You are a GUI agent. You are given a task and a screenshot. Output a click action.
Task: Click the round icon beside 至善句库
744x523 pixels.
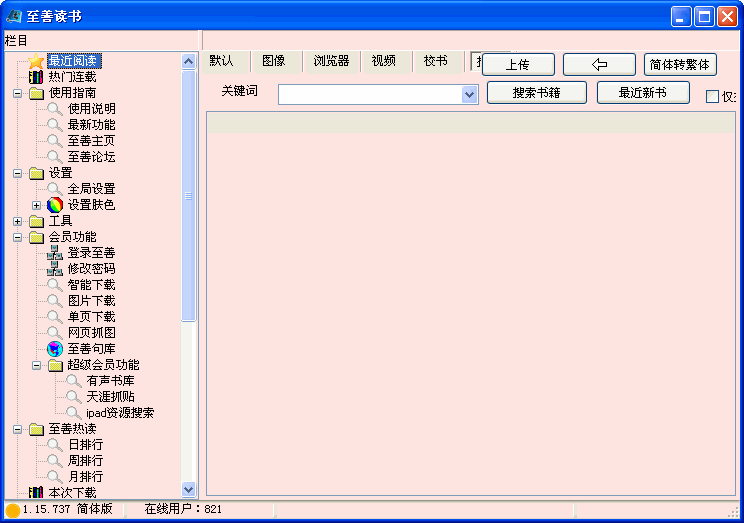[x=55, y=349]
